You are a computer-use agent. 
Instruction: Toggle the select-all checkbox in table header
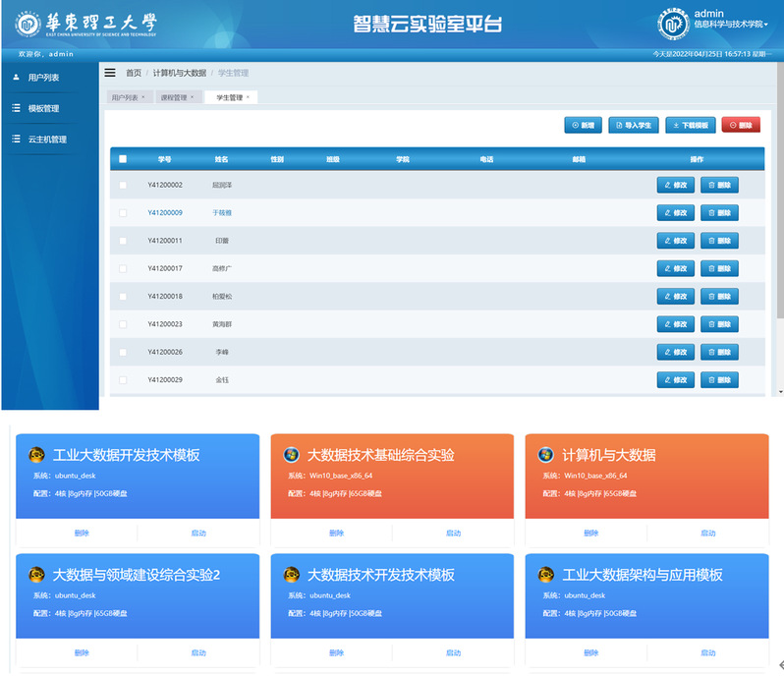pyautogui.click(x=123, y=158)
